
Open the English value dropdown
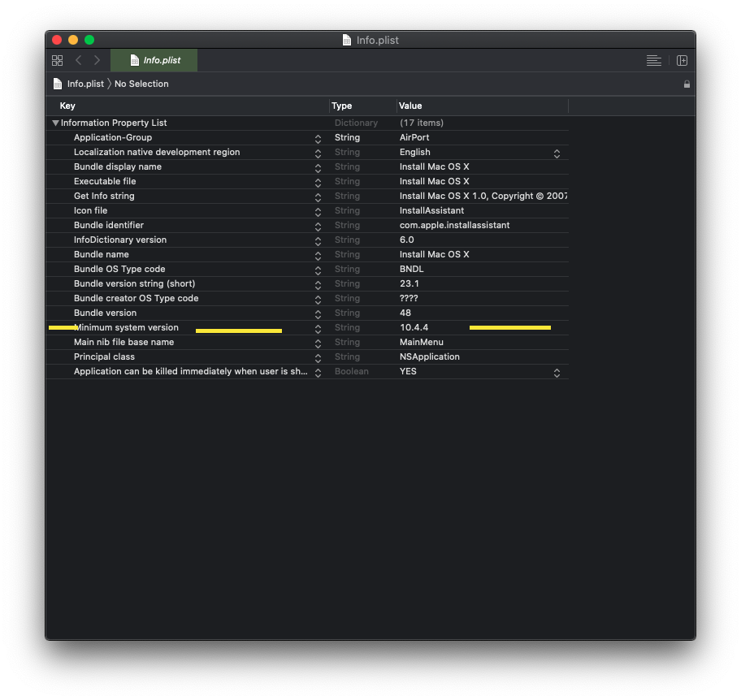coord(557,153)
